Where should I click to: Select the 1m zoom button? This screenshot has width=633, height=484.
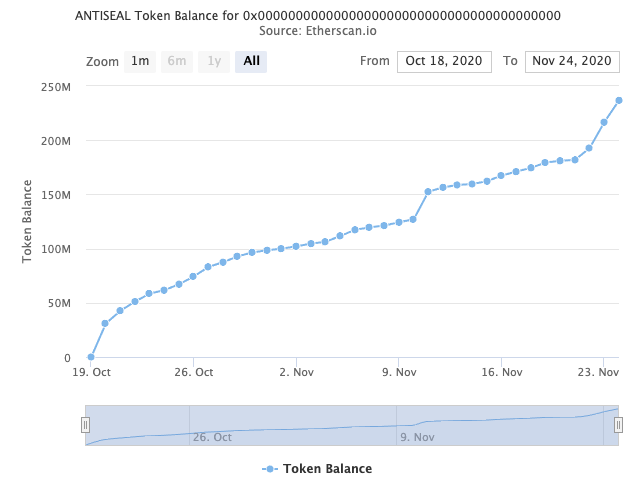(140, 61)
